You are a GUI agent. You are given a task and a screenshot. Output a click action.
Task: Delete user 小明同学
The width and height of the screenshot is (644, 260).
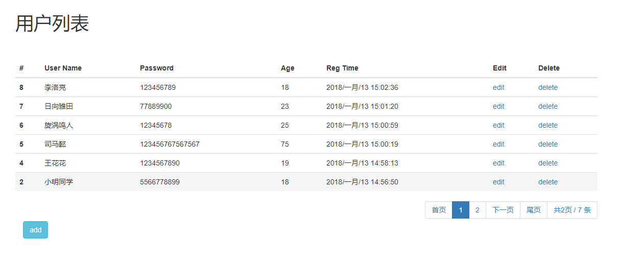tap(547, 182)
